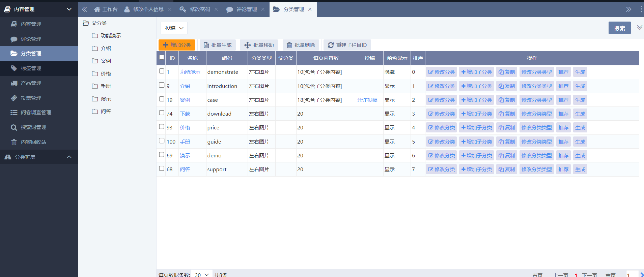
Task: Click the 评论管理 speech bubble icon in sidebar
Action: pos(14,39)
